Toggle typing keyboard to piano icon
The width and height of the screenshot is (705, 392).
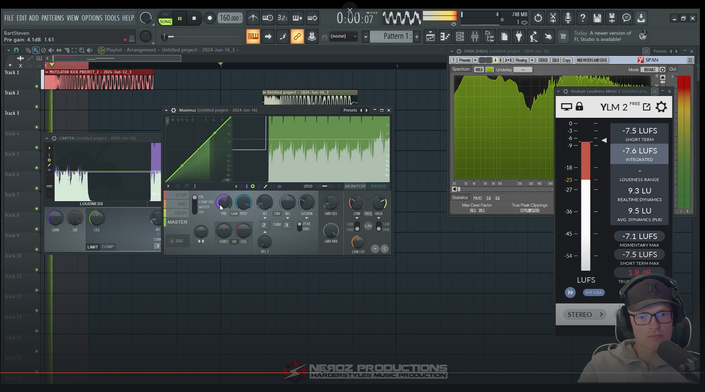click(x=253, y=36)
